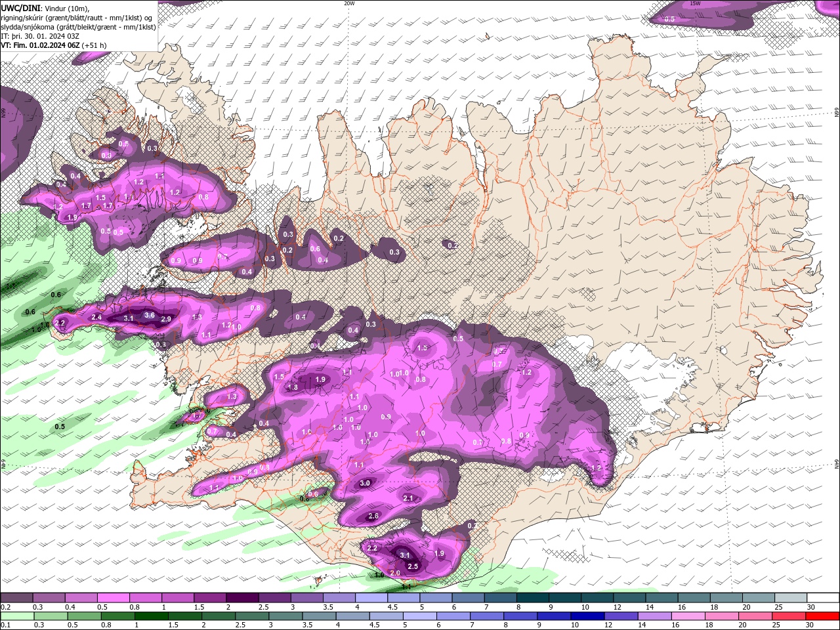
Task: Pick the 3–3.5 snow scale swatch
Action: (306, 598)
